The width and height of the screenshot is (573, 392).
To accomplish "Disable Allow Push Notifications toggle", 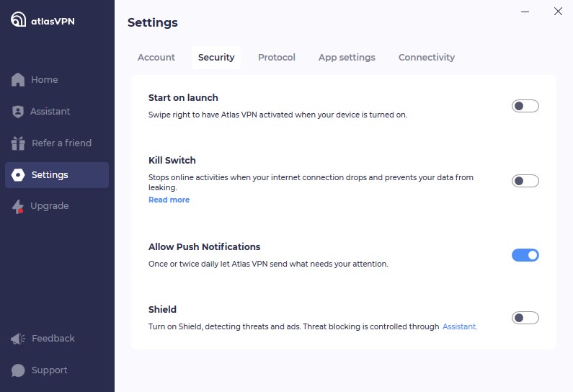I will click(525, 255).
